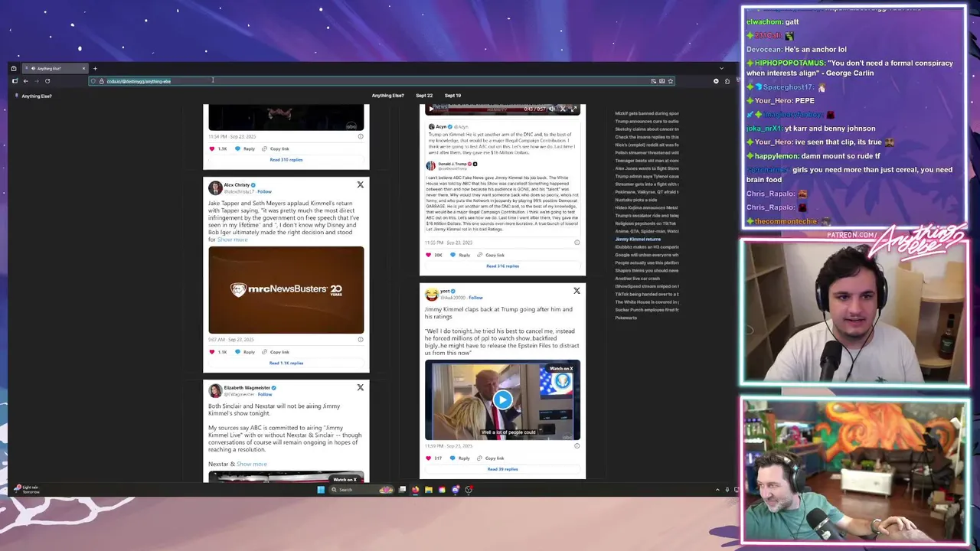The width and height of the screenshot is (980, 551).
Task: Jump to Mizkif gets banned outline item
Action: click(647, 113)
